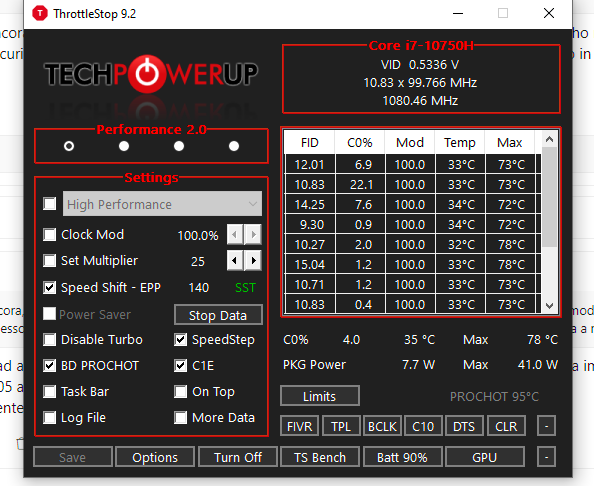Click the BCLK button
Screen dimensions: 594x486
click(x=382, y=426)
